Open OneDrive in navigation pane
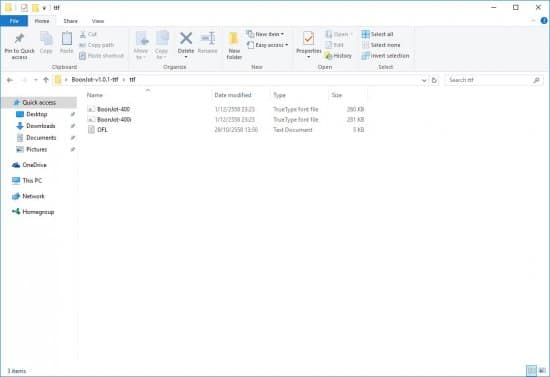This screenshot has width=550, height=377. (34, 165)
